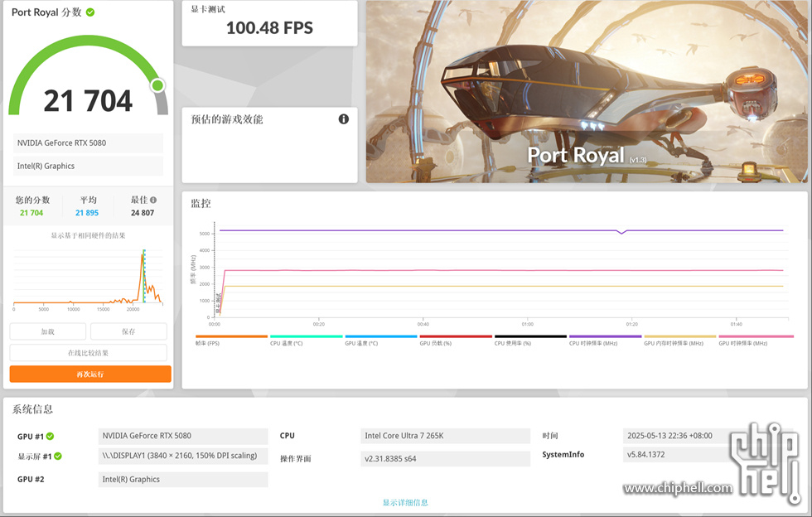Click the score distribution histogram peak
The image size is (812, 517).
143,255
